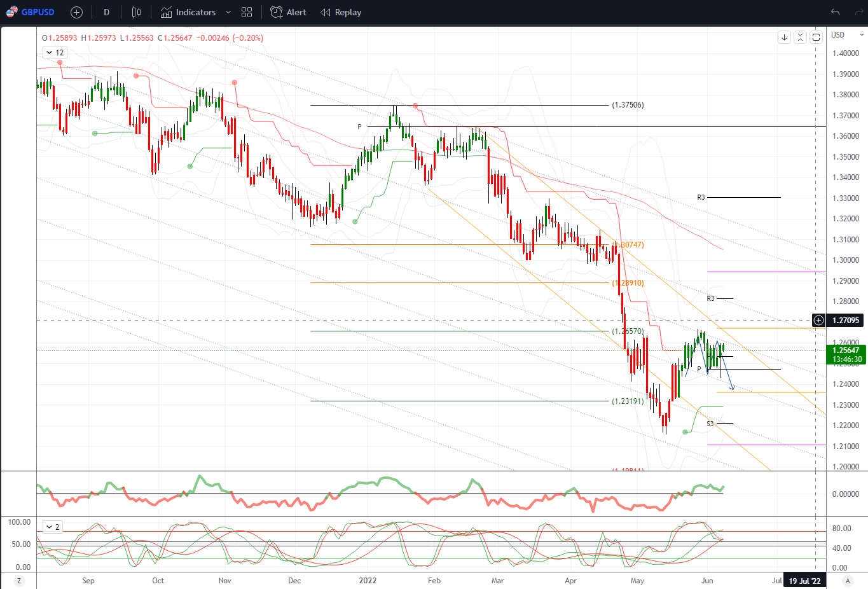Click the 2022 year label on time axis
This screenshot has width=868, height=589.
[x=368, y=581]
